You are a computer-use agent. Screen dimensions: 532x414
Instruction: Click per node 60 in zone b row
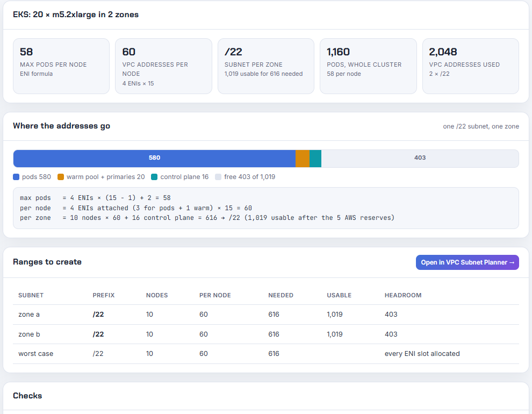pyautogui.click(x=203, y=334)
